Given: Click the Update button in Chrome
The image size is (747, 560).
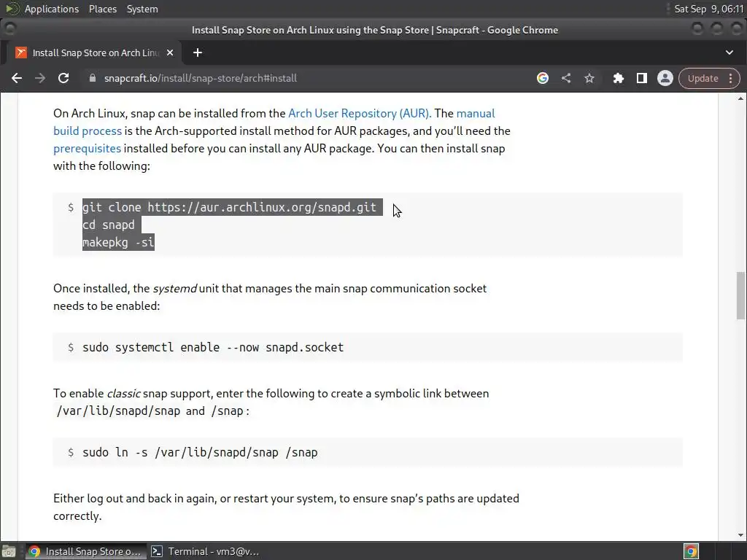Looking at the screenshot, I should point(703,78).
